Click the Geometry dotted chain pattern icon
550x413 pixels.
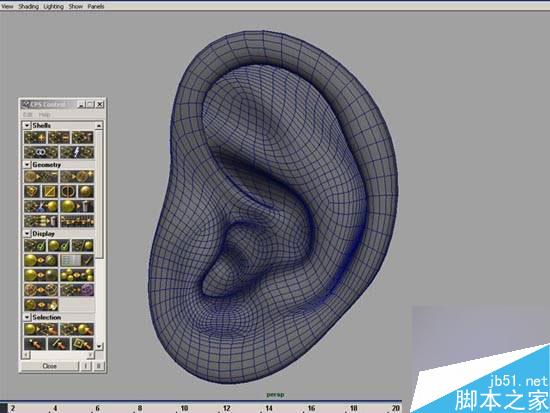pos(77,221)
